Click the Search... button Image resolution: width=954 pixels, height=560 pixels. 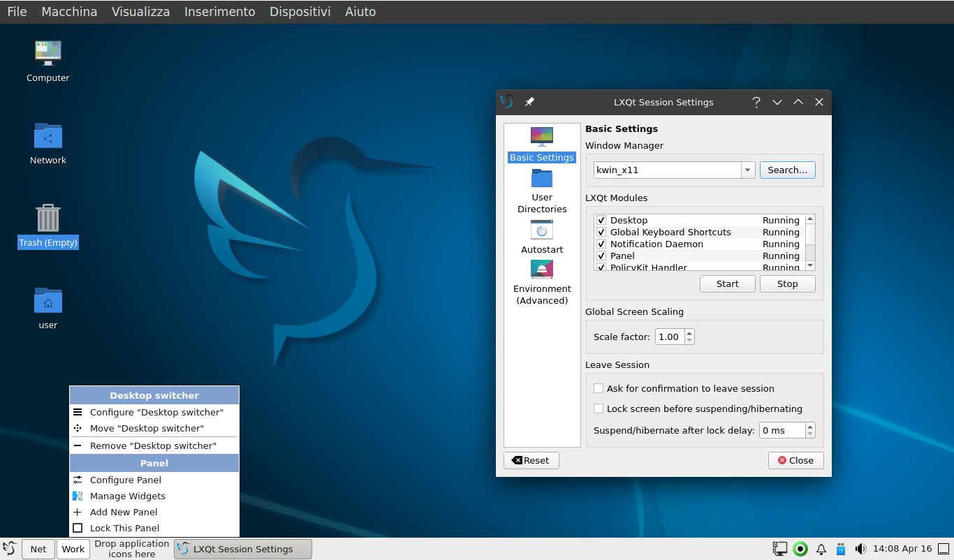click(787, 170)
